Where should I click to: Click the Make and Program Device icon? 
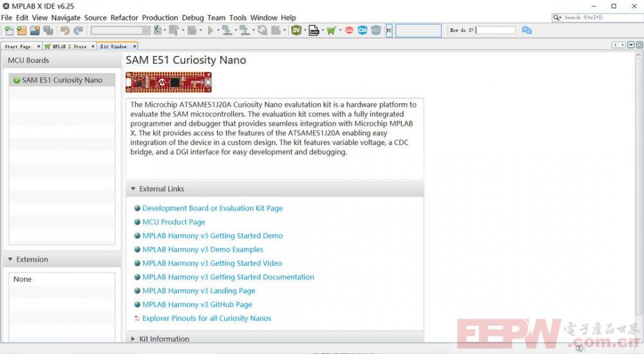point(227,30)
